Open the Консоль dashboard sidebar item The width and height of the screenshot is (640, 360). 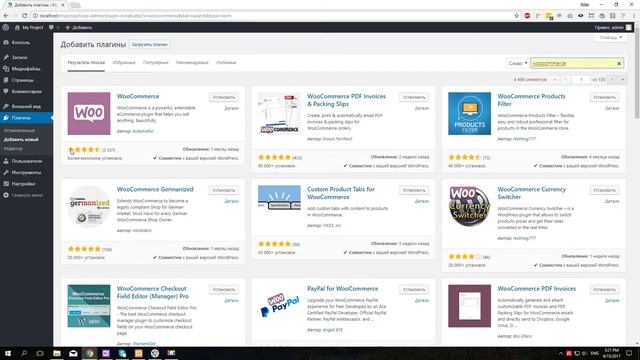point(26,42)
